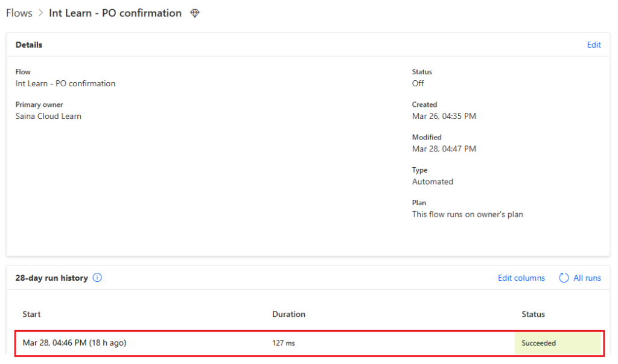Open the run history info icon
This screenshot has width=618, height=364.
97,278
